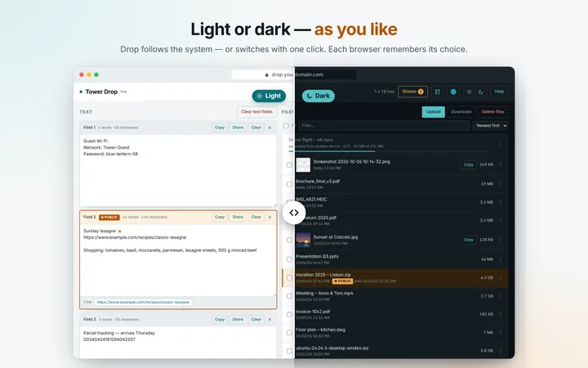Tick checkbox for invoice-1042.pdf

coord(289,314)
